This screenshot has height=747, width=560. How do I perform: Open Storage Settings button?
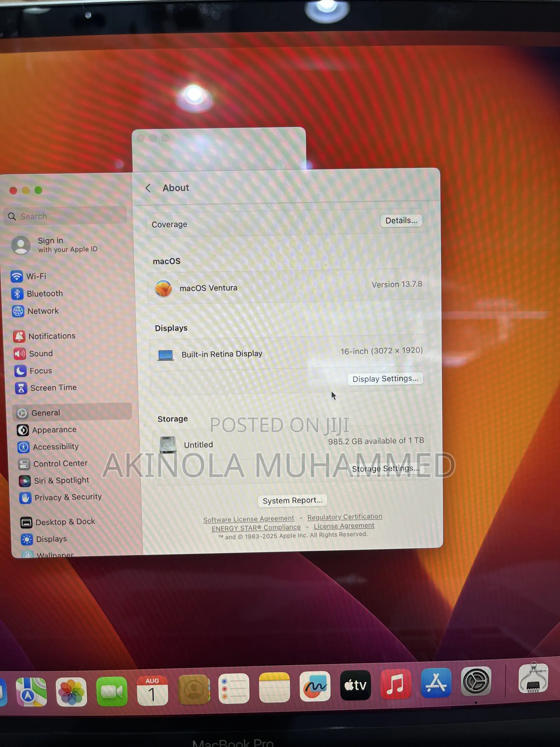[385, 469]
